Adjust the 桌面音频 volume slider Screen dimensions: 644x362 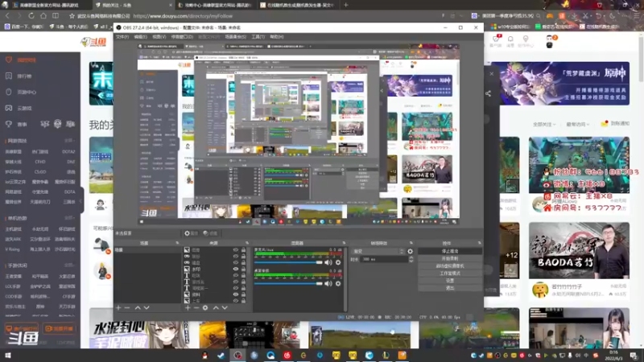pyautogui.click(x=288, y=284)
